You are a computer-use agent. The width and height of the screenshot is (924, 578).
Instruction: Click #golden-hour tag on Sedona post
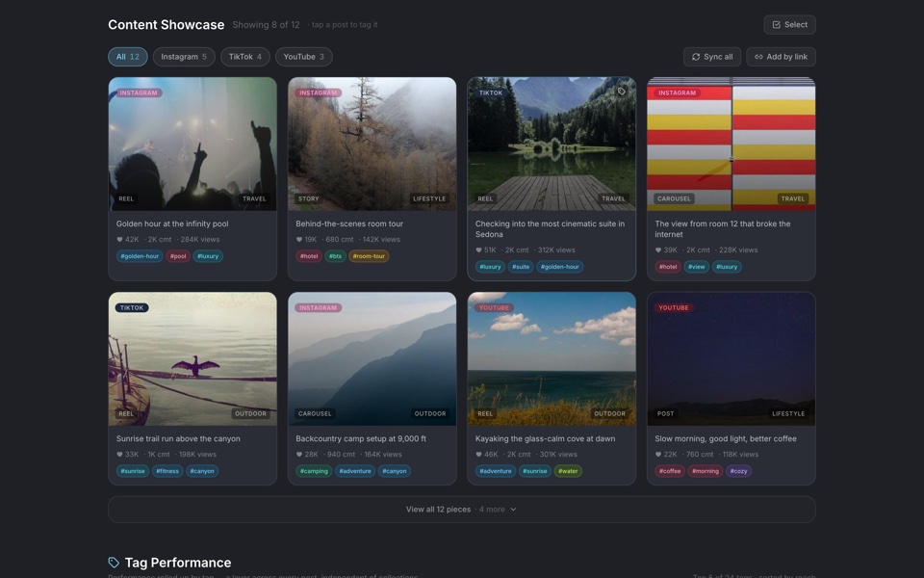pyautogui.click(x=560, y=267)
